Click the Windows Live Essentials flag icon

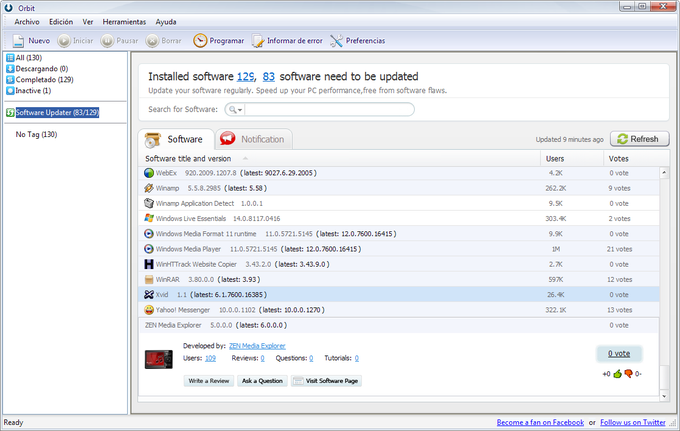[x=149, y=219]
